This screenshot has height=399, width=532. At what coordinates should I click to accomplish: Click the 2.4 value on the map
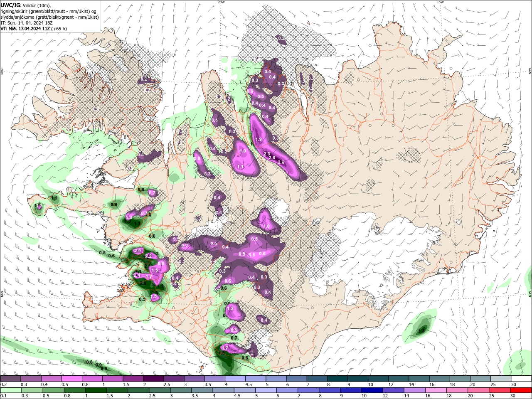[136, 275]
